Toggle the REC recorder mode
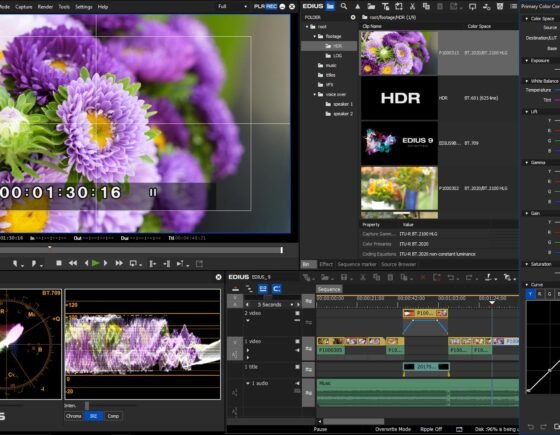Image resolution: width=560 pixels, height=435 pixels. tap(271, 6)
